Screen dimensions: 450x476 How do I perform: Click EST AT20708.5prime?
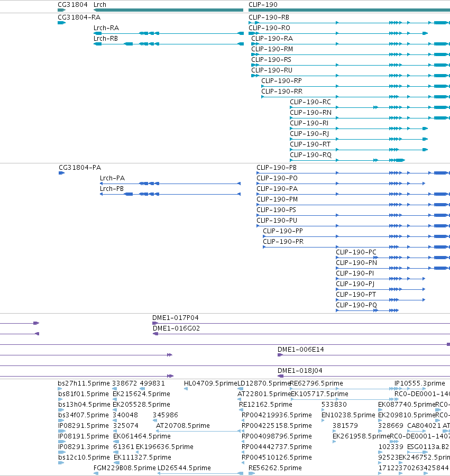click(x=182, y=426)
